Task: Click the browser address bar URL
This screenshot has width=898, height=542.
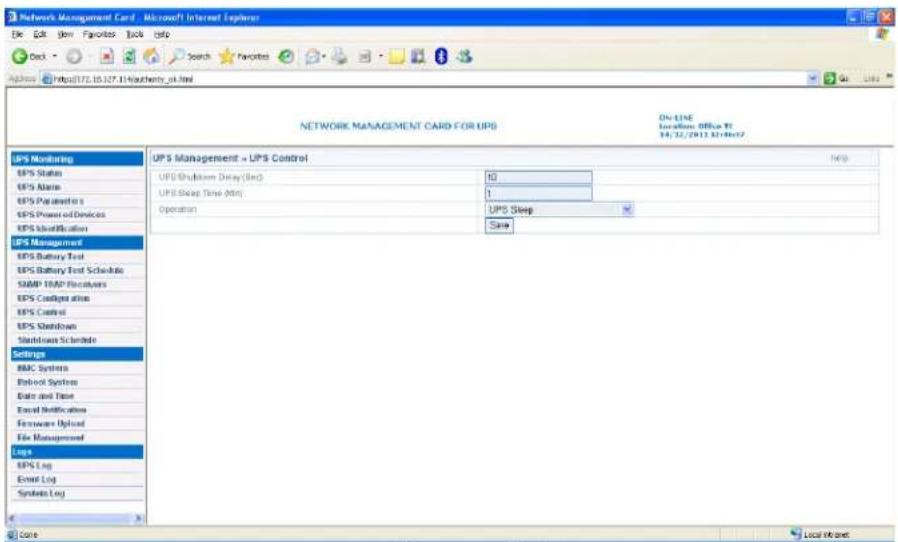Action: pyautogui.click(x=123, y=79)
